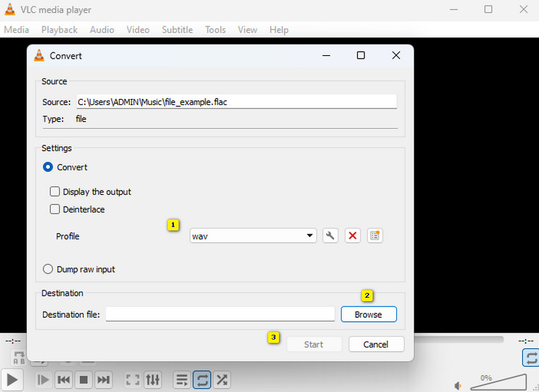The height and width of the screenshot is (392, 539).
Task: Jump to the previous media item
Action: [63, 379]
